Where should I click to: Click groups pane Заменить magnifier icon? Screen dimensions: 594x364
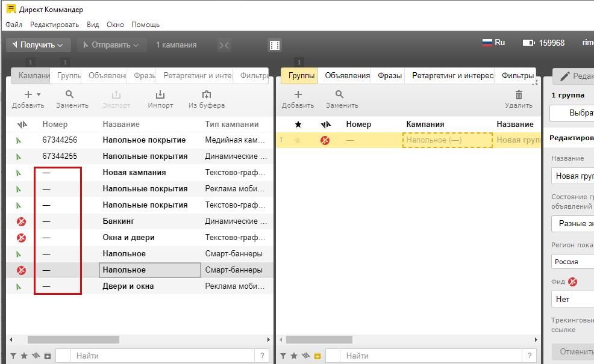(x=339, y=94)
